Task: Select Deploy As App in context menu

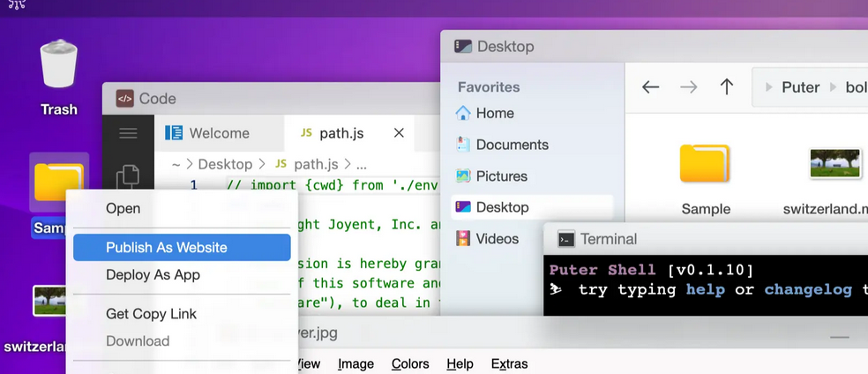Action: coord(153,275)
